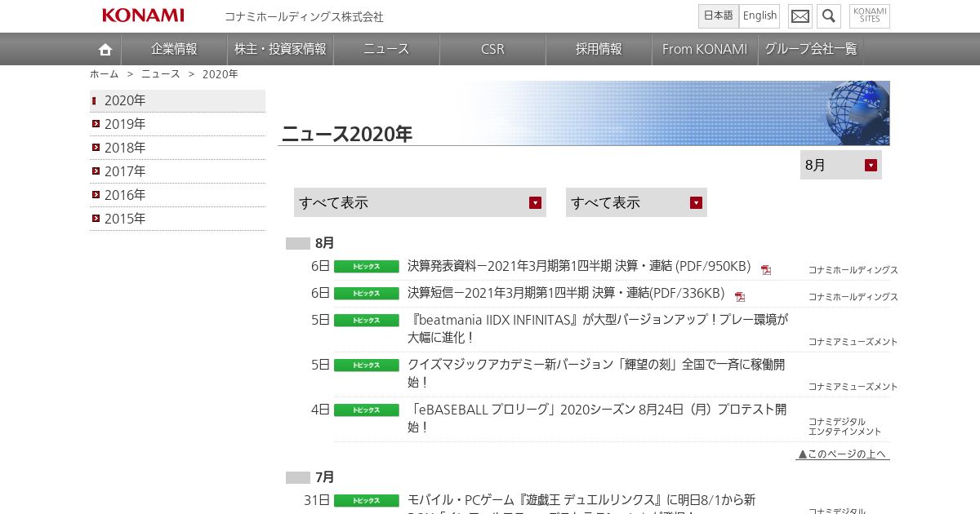Click コナミデジタルエンタテインメント label on eBASEBALL row

pyautogui.click(x=845, y=427)
